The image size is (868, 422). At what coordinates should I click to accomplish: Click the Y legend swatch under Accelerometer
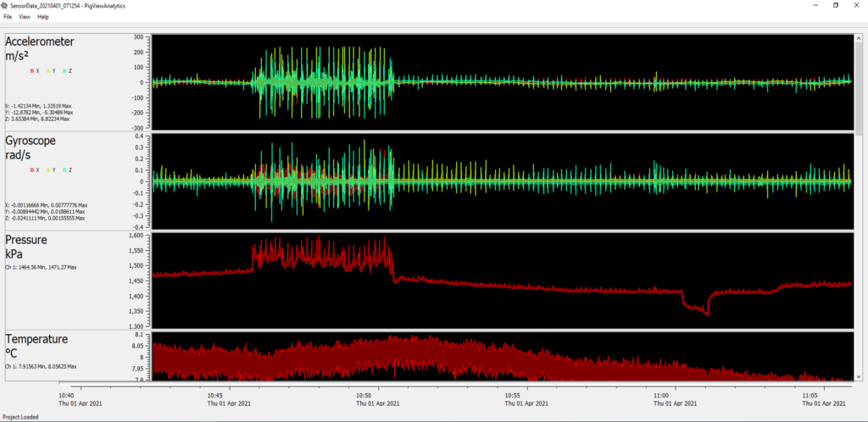click(49, 71)
